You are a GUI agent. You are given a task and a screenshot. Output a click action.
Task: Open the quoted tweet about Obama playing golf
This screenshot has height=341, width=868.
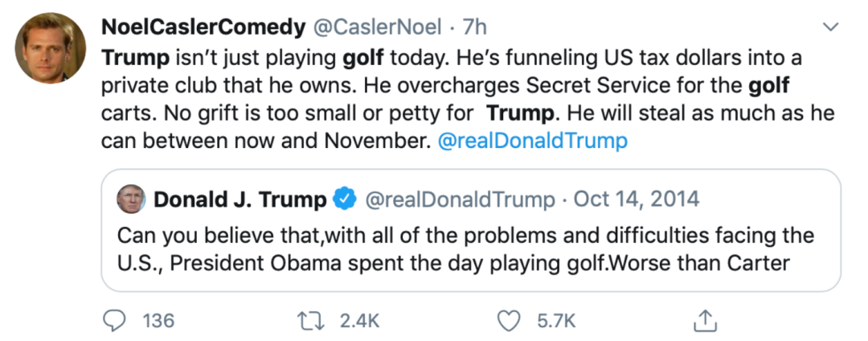click(465, 249)
